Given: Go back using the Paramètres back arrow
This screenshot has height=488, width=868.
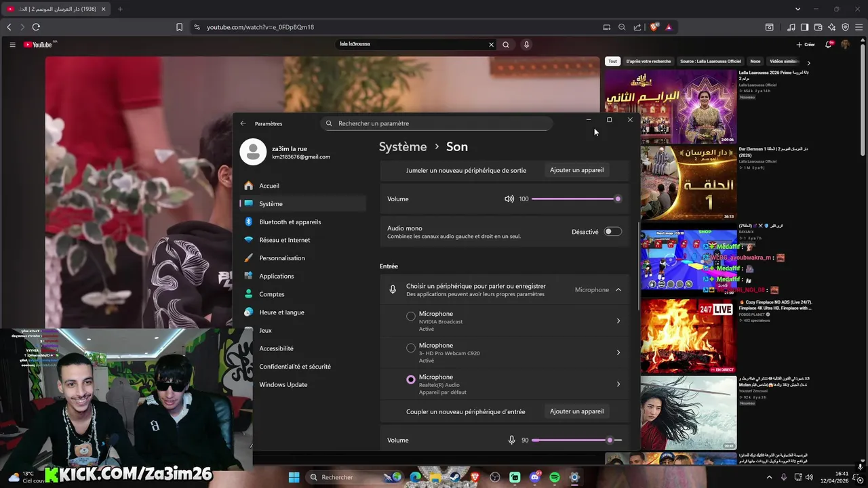Looking at the screenshot, I should click(243, 123).
